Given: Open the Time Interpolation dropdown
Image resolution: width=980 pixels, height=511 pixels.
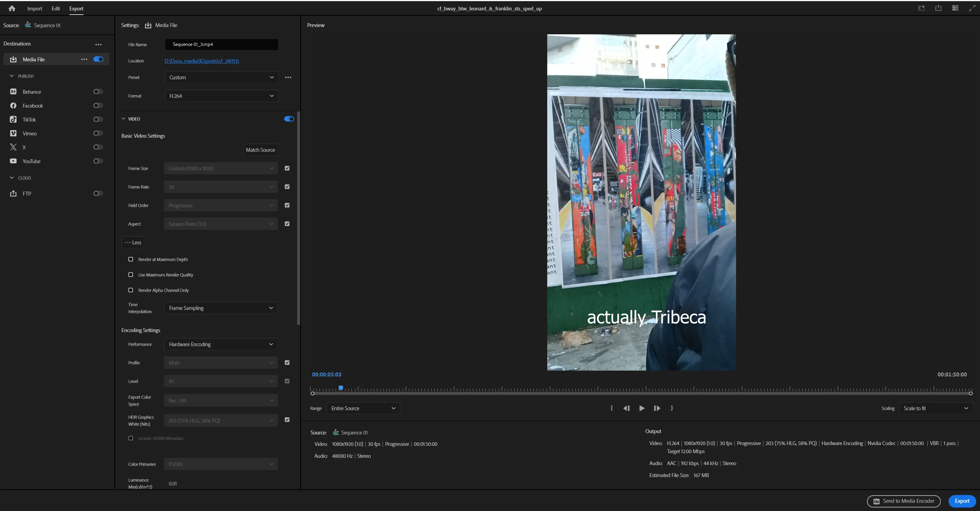Looking at the screenshot, I should (221, 308).
